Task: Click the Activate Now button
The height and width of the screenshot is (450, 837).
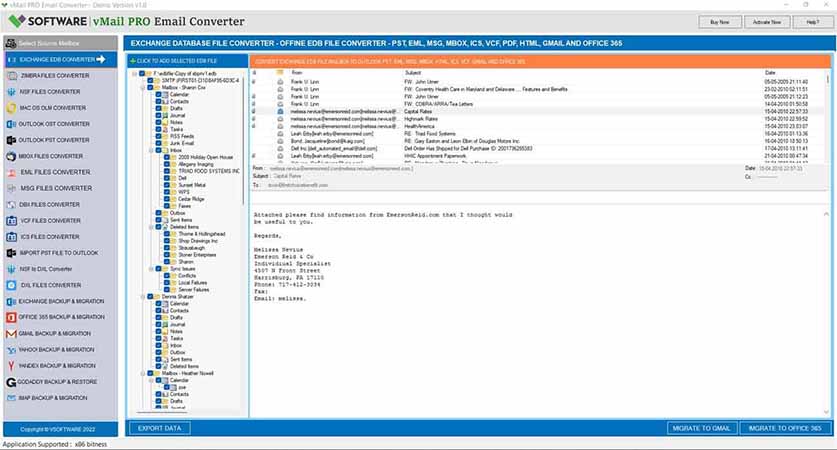Action: pos(767,22)
